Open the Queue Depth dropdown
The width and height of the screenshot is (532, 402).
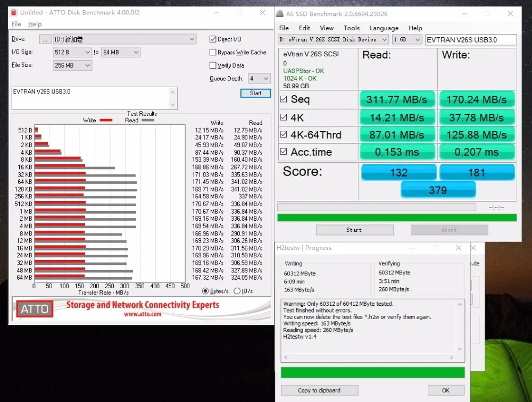tap(259, 78)
